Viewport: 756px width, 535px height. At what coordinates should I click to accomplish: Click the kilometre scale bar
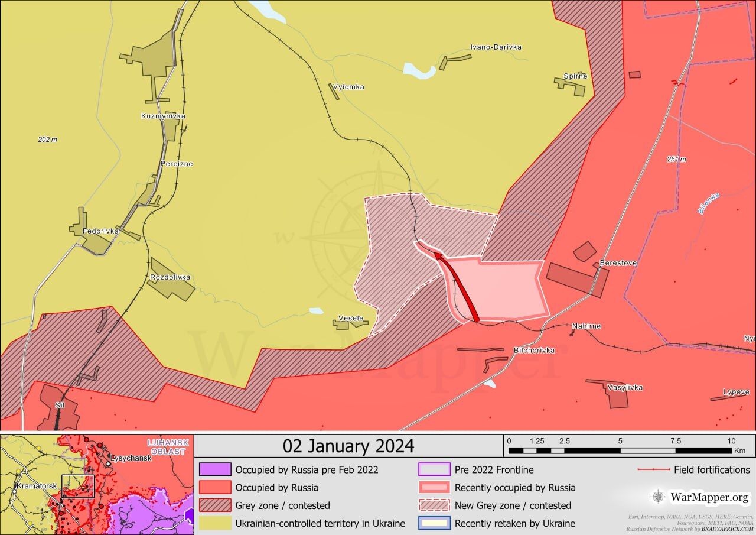click(620, 450)
